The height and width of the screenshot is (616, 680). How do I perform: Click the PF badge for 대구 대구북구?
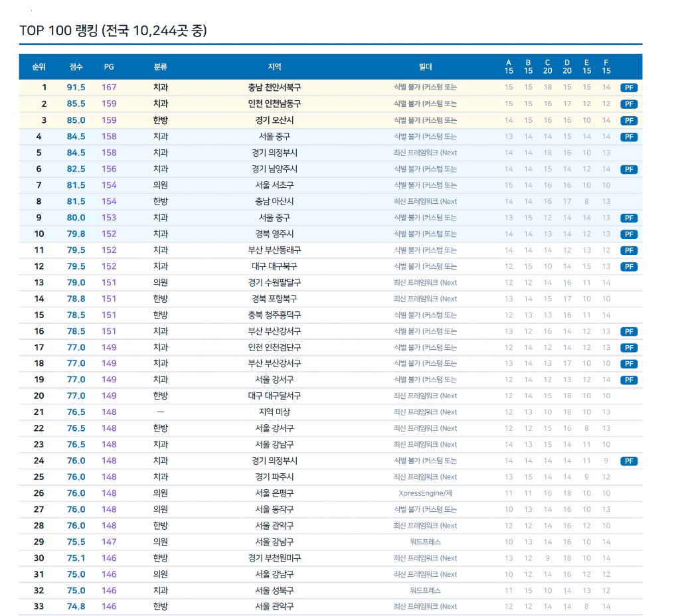[x=629, y=267]
